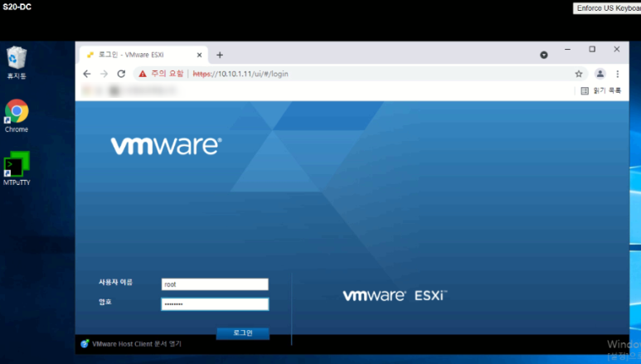This screenshot has height=364, width=641.
Task: Click the large vmware logo
Action: pos(166,146)
